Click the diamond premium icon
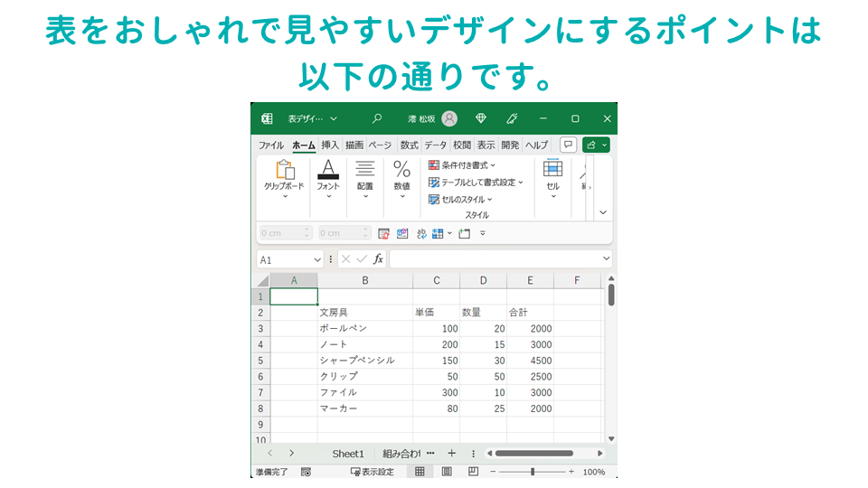Viewport: 868px width, 488px height. [480, 118]
